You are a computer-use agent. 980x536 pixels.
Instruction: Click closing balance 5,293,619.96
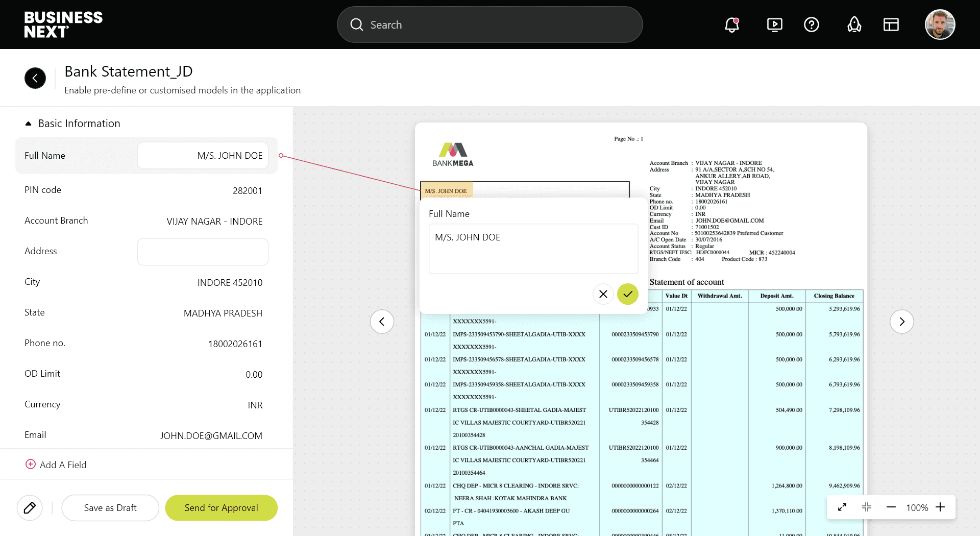pyautogui.click(x=844, y=309)
